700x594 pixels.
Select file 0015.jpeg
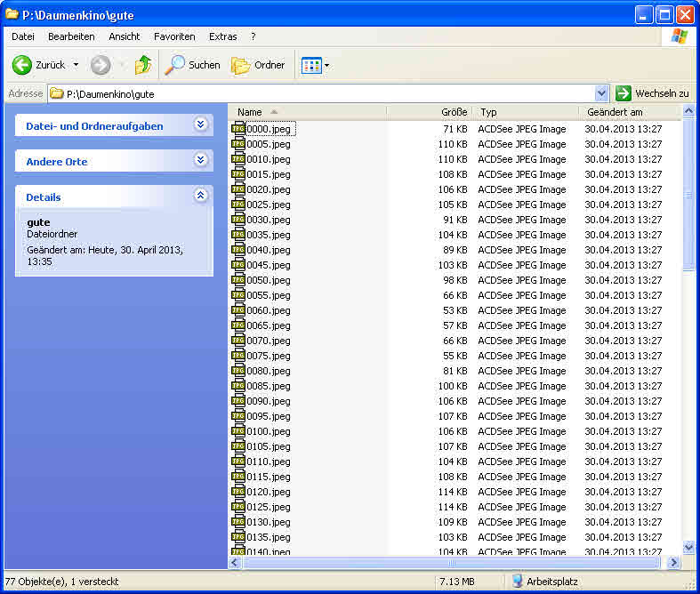point(269,174)
